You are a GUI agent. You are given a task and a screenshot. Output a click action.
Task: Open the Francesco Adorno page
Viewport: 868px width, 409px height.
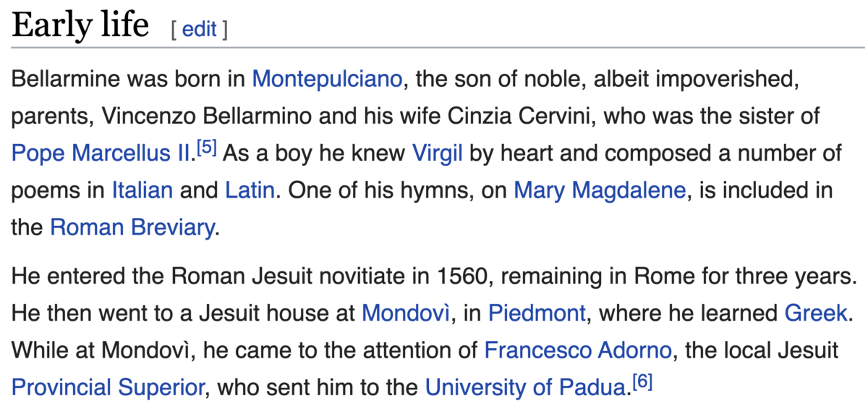click(x=578, y=350)
